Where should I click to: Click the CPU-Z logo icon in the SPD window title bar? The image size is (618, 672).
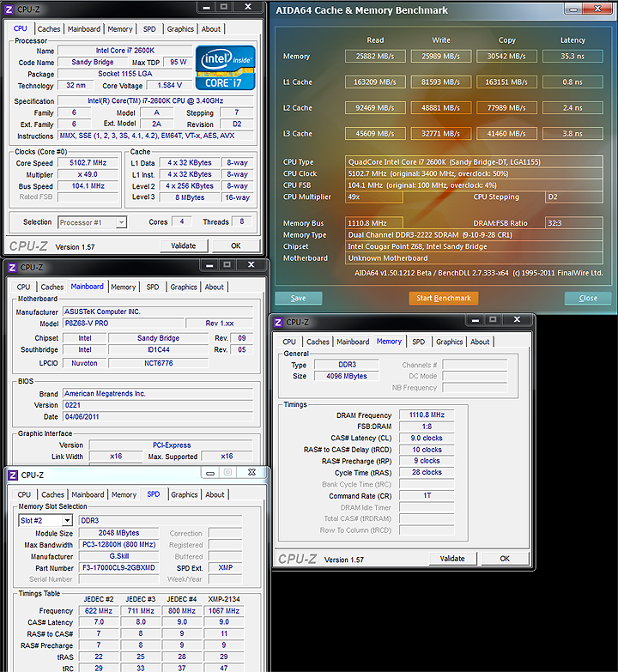13,475
